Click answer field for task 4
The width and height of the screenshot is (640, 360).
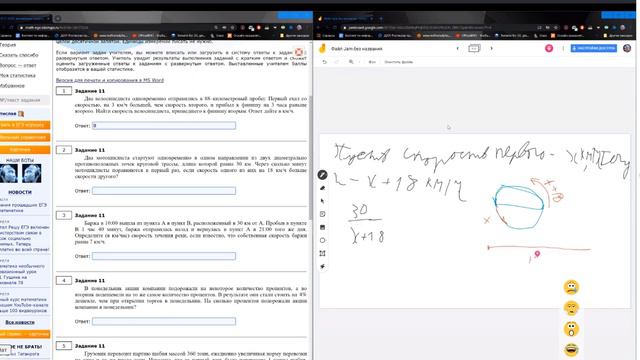pos(164,321)
